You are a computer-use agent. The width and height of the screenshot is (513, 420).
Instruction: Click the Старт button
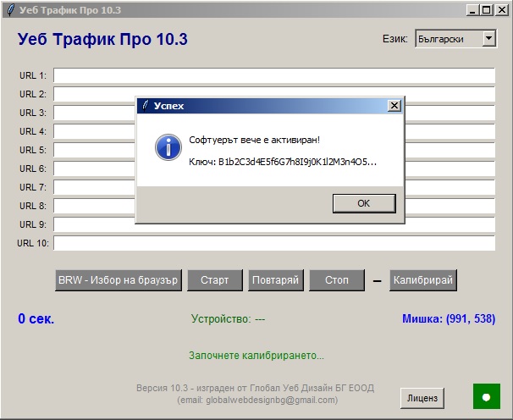215,280
